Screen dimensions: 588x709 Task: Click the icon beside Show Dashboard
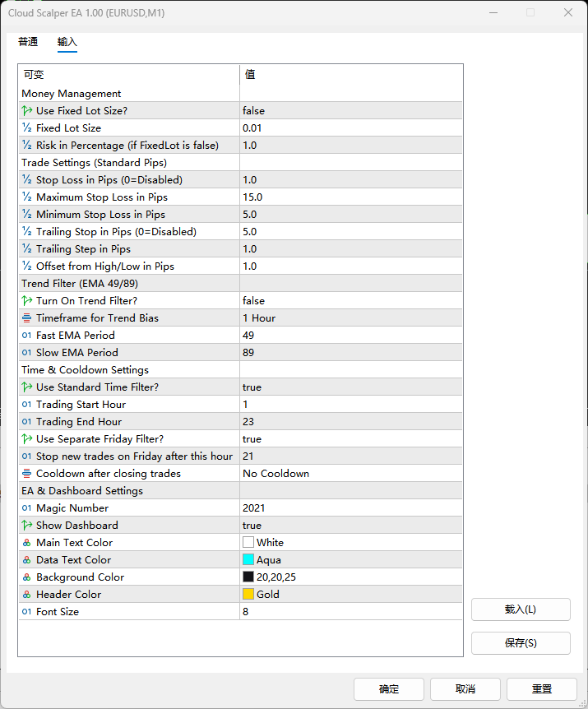tap(27, 525)
